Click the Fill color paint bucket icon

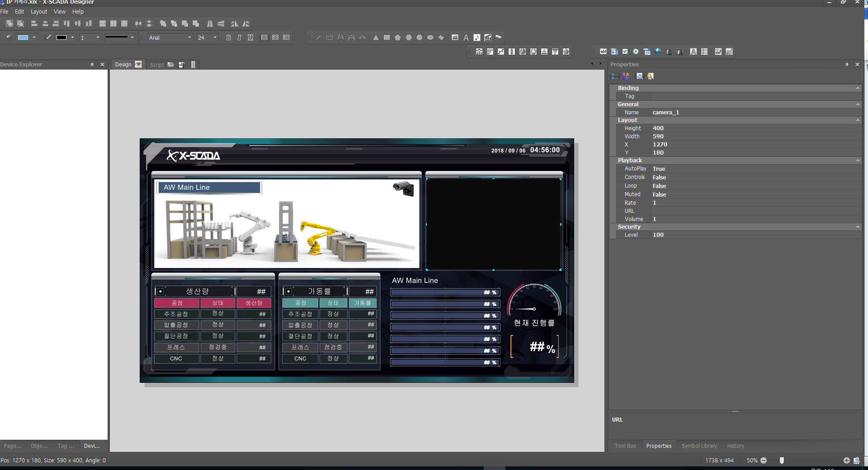pyautogui.click(x=9, y=38)
